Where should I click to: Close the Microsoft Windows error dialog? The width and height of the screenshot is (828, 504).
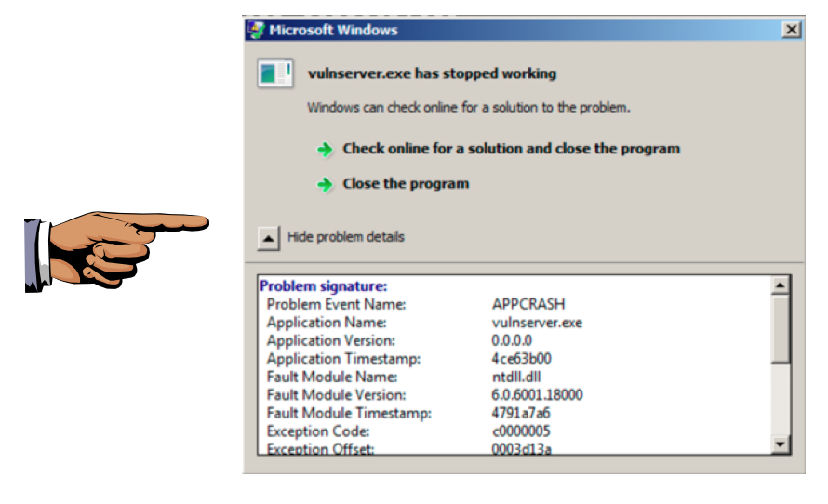[x=791, y=30]
